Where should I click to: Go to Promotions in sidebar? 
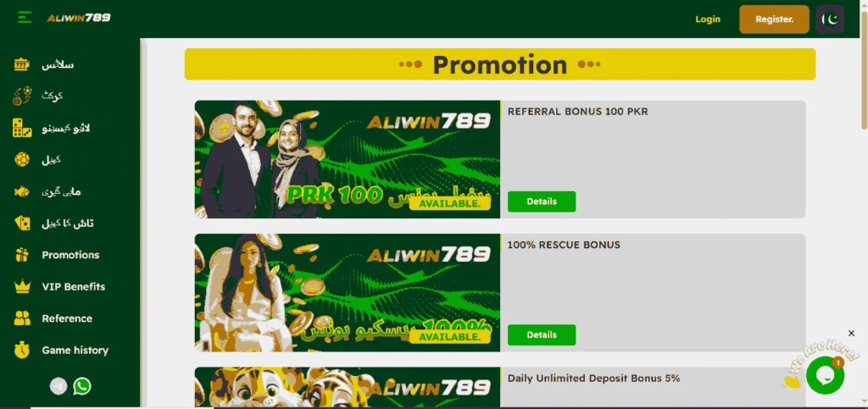point(70,255)
